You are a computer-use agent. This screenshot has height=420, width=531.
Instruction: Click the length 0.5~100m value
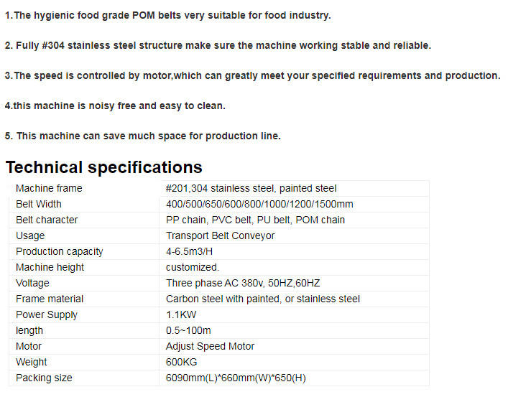(188, 330)
